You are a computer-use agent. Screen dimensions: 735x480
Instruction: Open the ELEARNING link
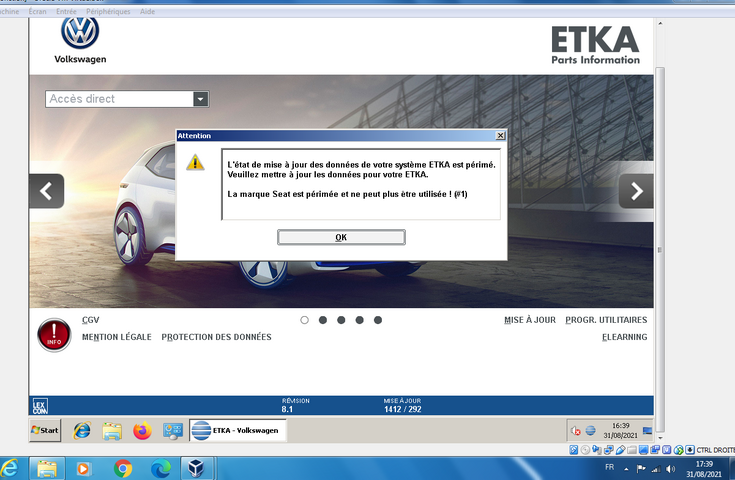[624, 337]
